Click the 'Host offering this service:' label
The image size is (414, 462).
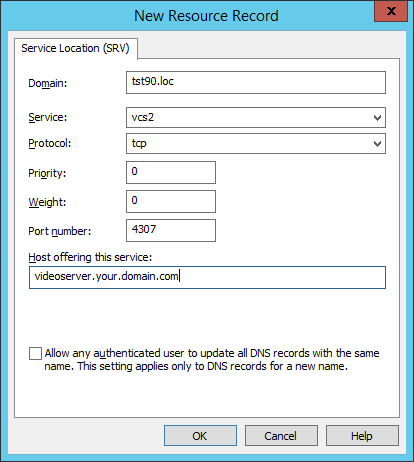(x=90, y=257)
